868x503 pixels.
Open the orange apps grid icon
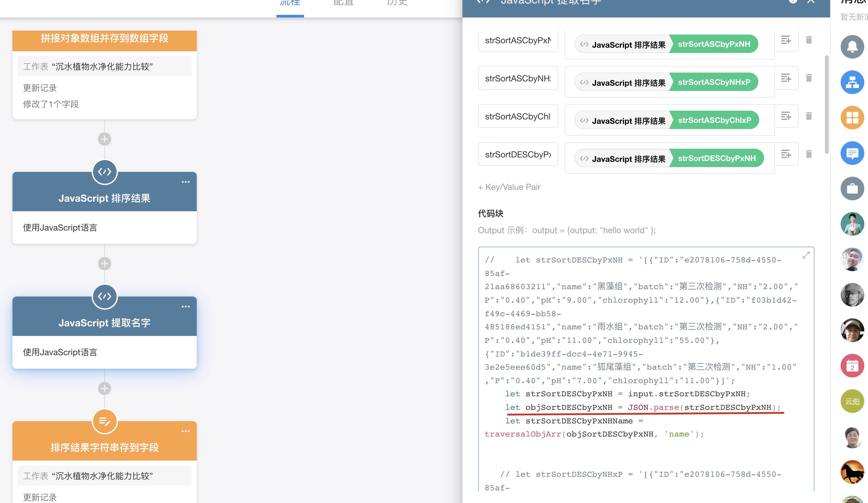tap(852, 118)
